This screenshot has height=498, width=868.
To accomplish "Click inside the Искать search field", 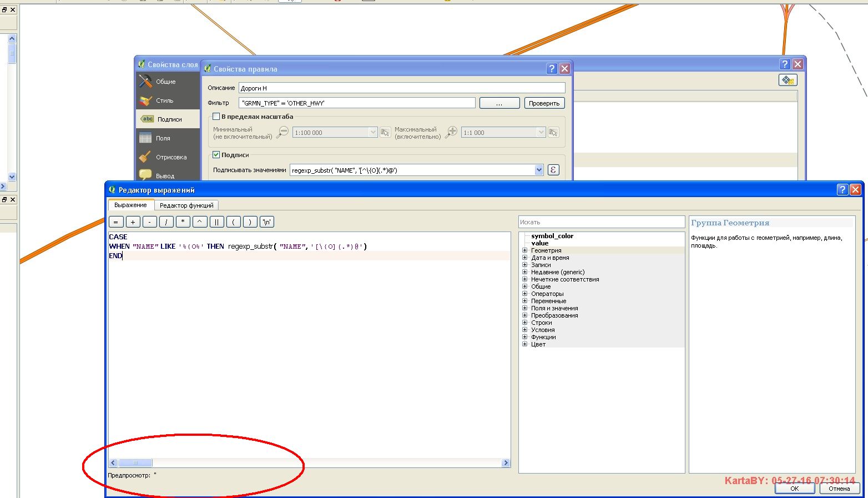I will tap(601, 222).
